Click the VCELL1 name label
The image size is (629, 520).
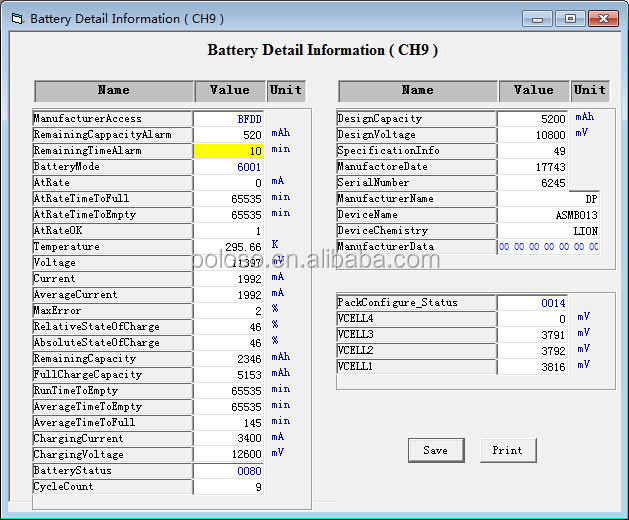[x=416, y=367]
